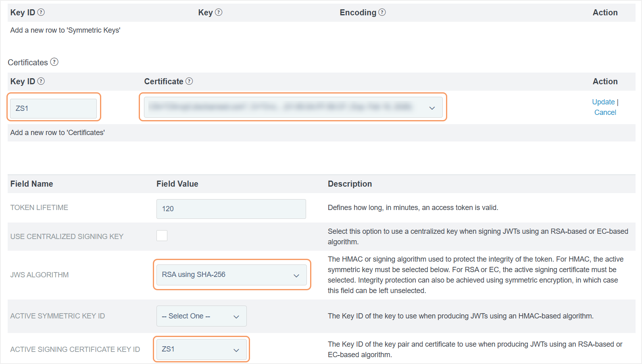Click Update link in certificate row
Image resolution: width=642 pixels, height=364 pixels.
click(x=603, y=102)
